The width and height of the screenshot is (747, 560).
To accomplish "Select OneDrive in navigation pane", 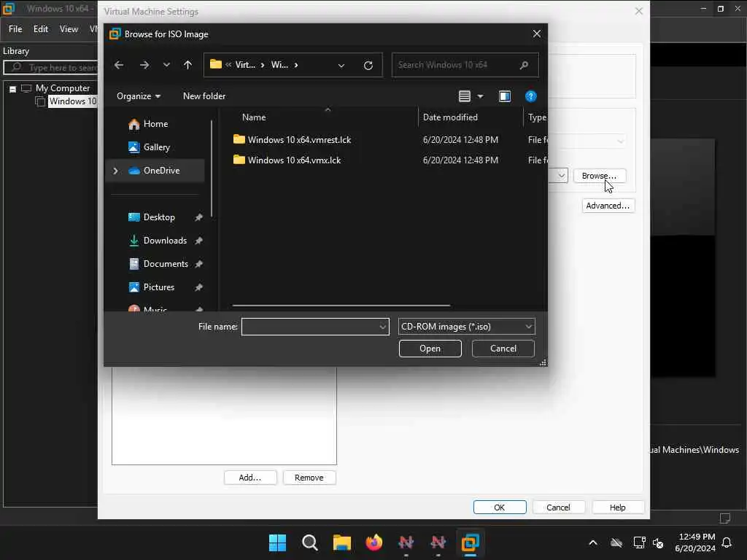I will coord(155,171).
